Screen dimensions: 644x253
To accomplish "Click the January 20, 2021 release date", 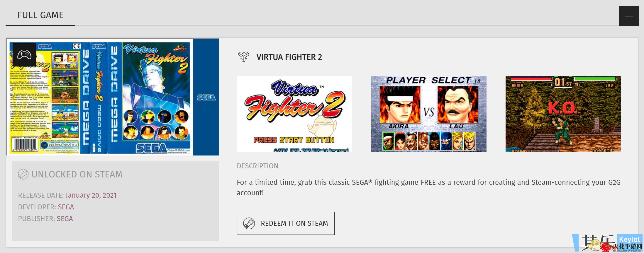I will 91,195.
